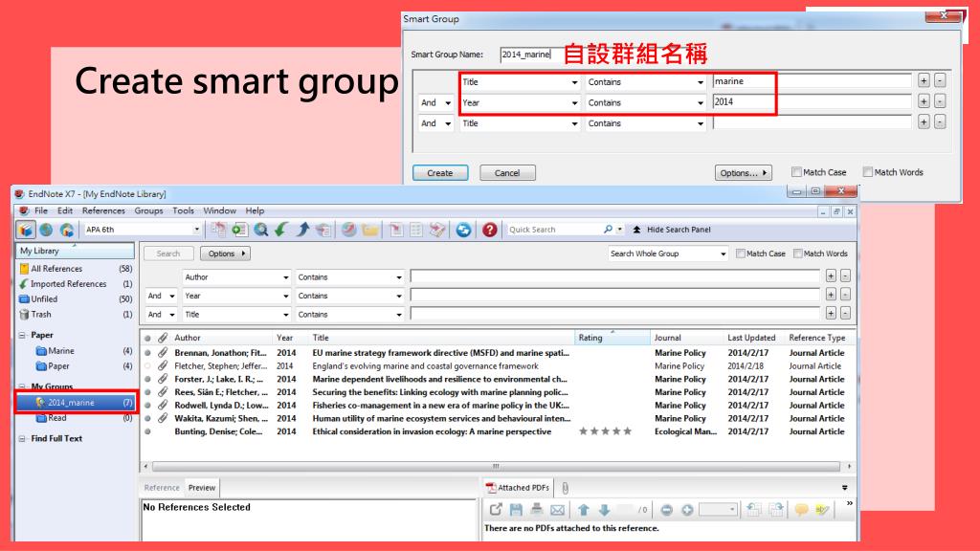The width and height of the screenshot is (980, 551).
Task: Click the Zoom In plus icon in PDF toolbar
Action: point(687,510)
